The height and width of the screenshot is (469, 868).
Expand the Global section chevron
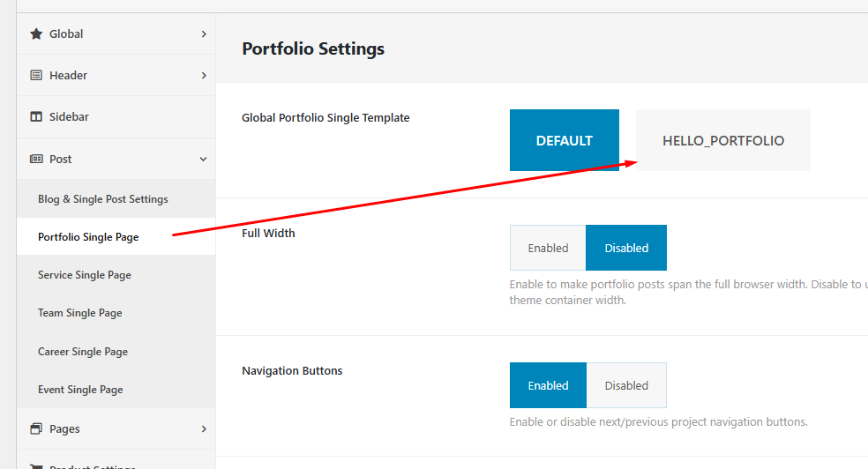pos(204,34)
